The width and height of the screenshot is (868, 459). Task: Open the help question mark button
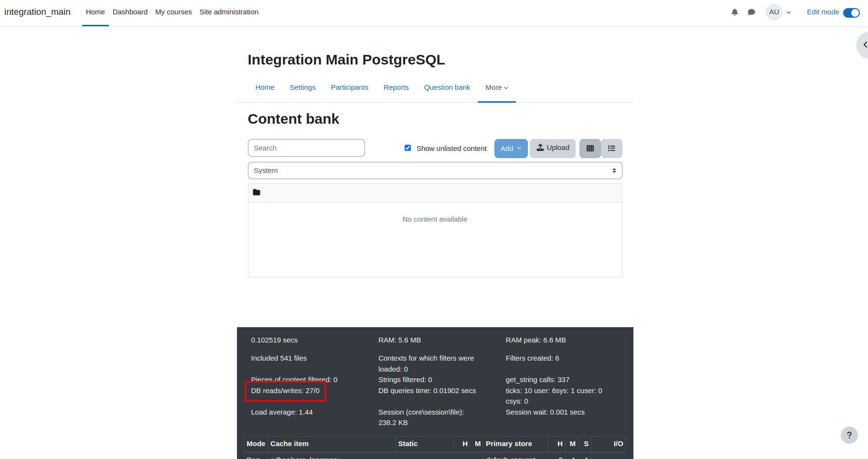click(x=849, y=435)
